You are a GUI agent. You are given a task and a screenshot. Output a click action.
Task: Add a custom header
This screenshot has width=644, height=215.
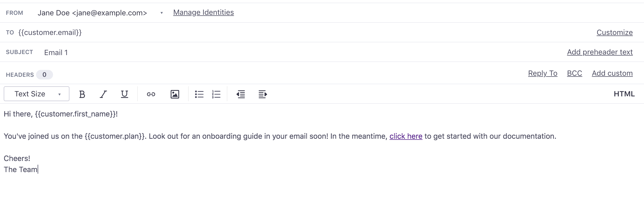[x=612, y=73]
